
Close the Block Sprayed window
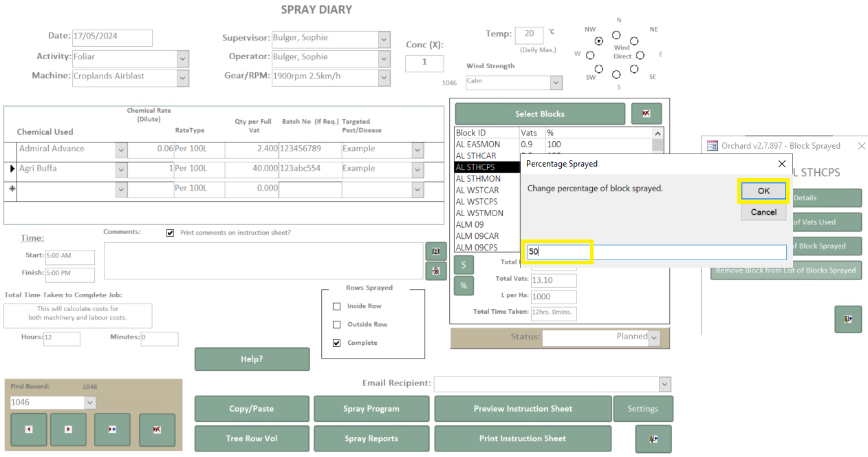pyautogui.click(x=862, y=146)
